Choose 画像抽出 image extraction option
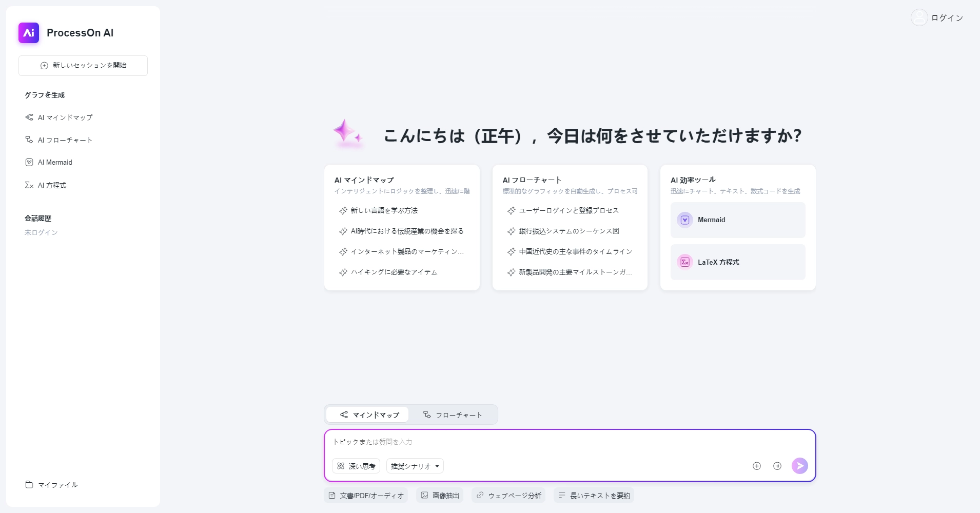 click(x=440, y=496)
